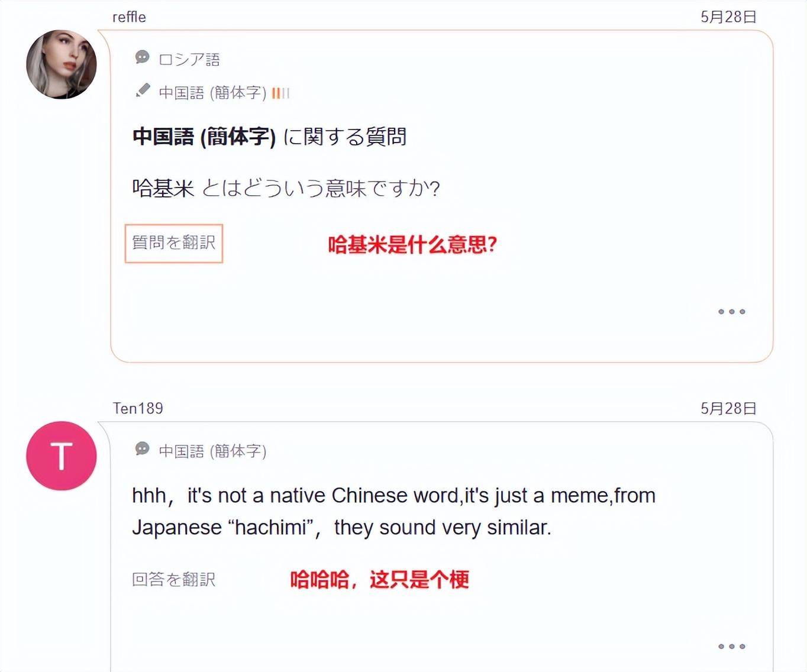Click the 回答を翻訳 translate link
The height and width of the screenshot is (672, 807).
click(174, 579)
